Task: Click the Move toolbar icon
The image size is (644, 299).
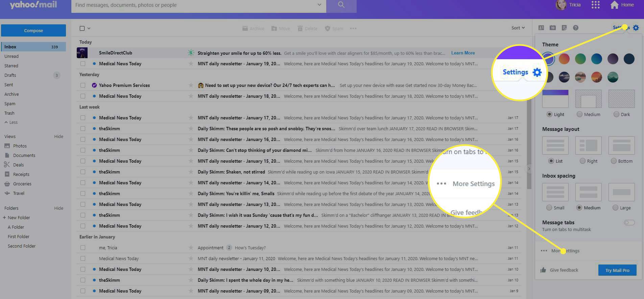Action: 274,28
